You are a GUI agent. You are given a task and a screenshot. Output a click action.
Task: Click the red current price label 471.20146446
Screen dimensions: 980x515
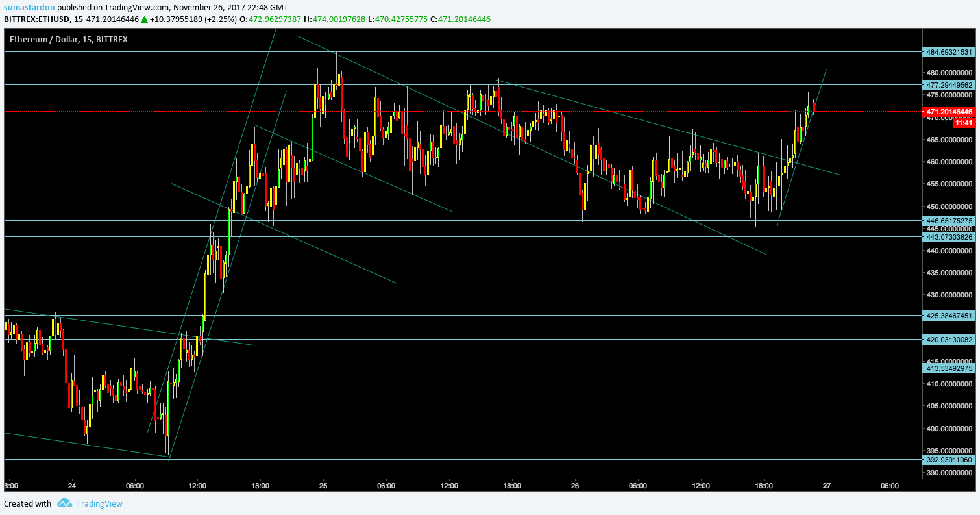(949, 112)
